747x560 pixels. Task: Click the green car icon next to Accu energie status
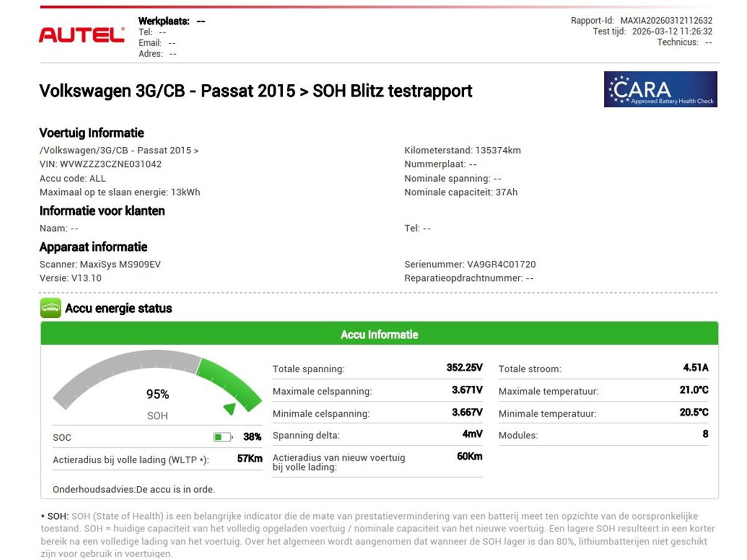coord(50,308)
